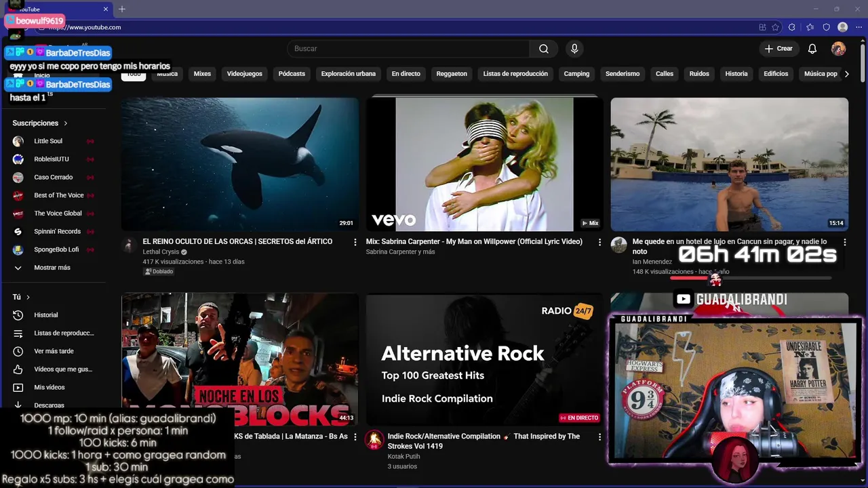868x488 pixels.
Task: Select the Videojuegos filter chip
Action: pyautogui.click(x=244, y=74)
